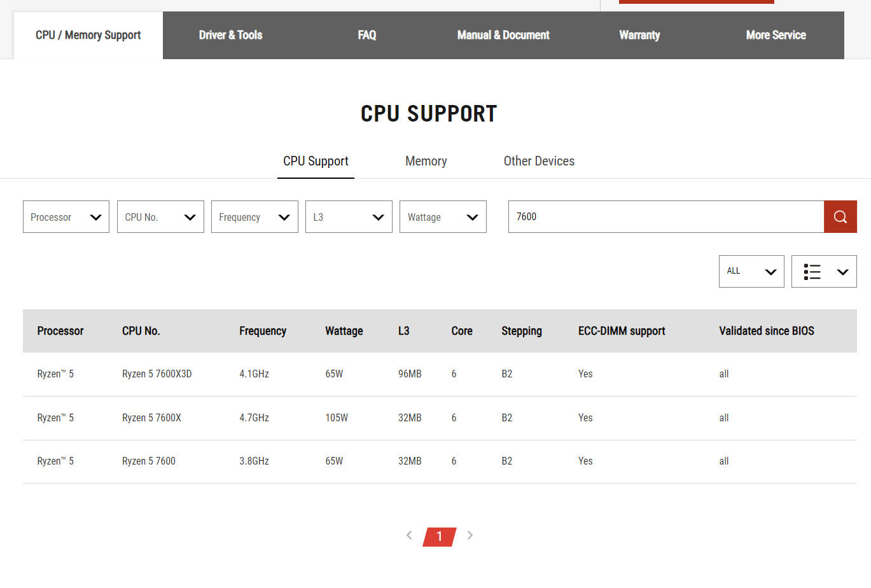This screenshot has width=871, height=588.
Task: Click the CPU SUPPORT heading
Action: pos(429,114)
